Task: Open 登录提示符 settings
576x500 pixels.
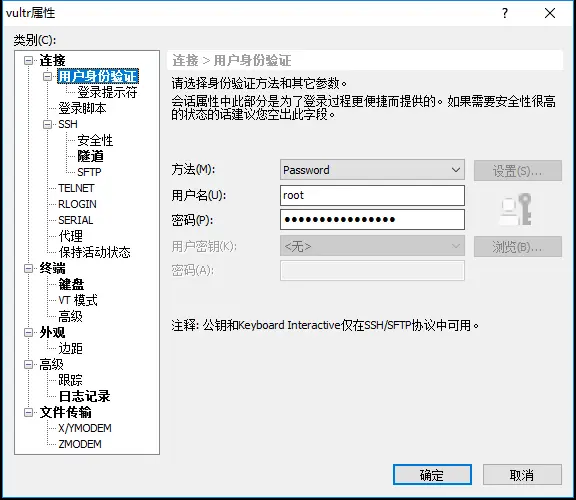Action: click(107, 92)
